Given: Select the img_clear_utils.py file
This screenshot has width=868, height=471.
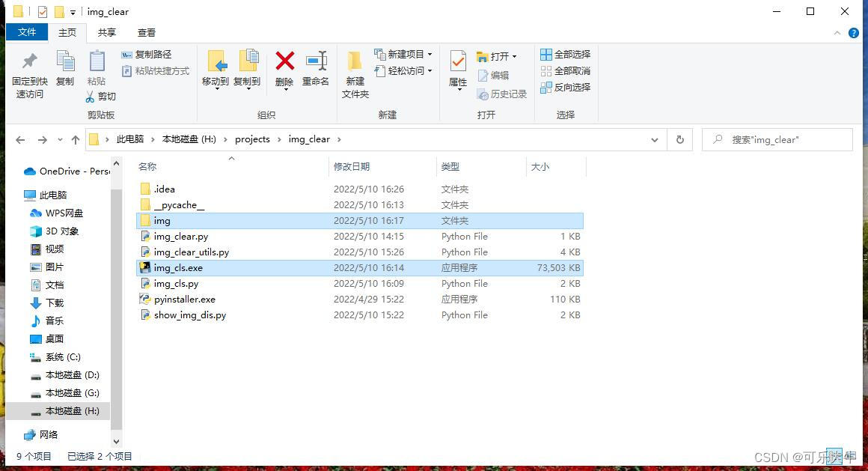Looking at the screenshot, I should (192, 252).
